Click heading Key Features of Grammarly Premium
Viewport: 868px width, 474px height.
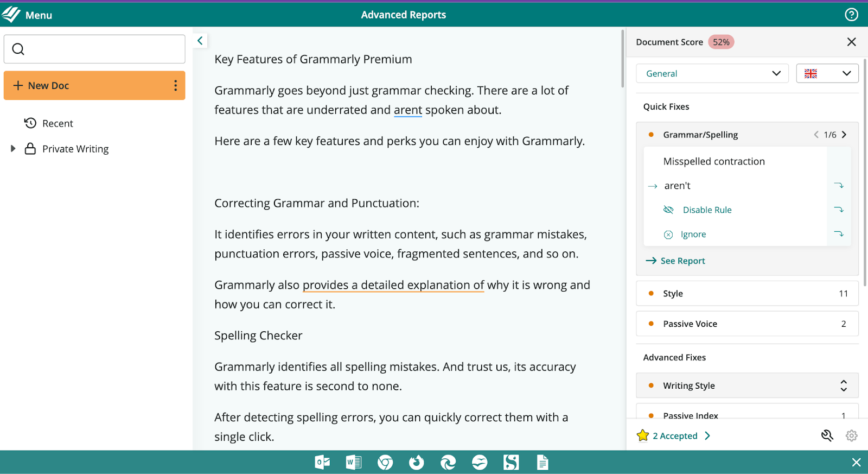(313, 59)
